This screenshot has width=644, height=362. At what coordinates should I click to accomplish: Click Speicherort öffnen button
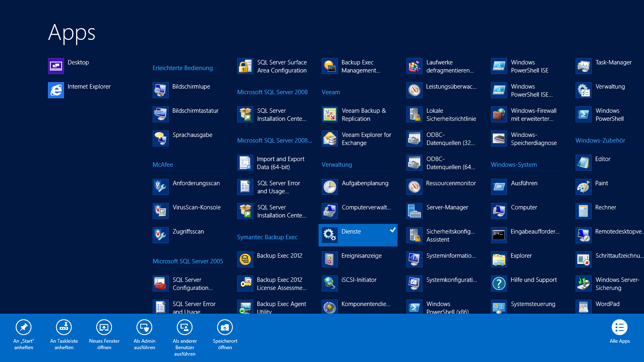coord(225,335)
